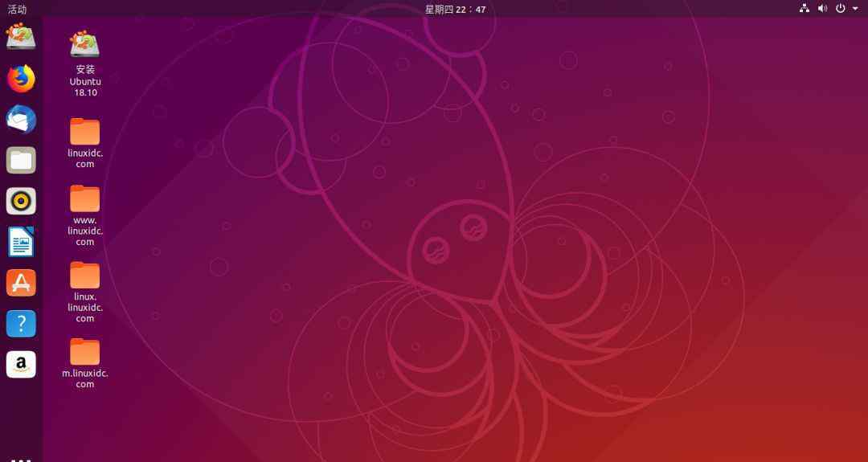Launch Firefox from the dock
The width and height of the screenshot is (868, 462).
tap(21, 79)
